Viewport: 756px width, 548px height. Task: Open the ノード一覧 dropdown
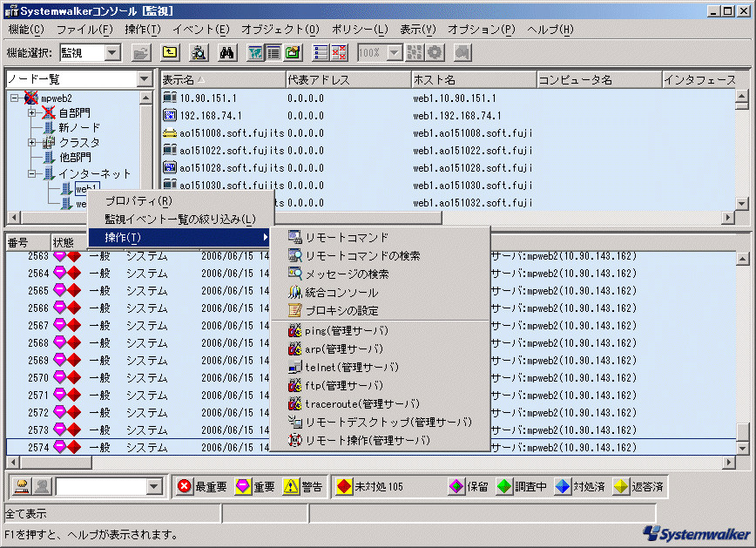[x=145, y=78]
